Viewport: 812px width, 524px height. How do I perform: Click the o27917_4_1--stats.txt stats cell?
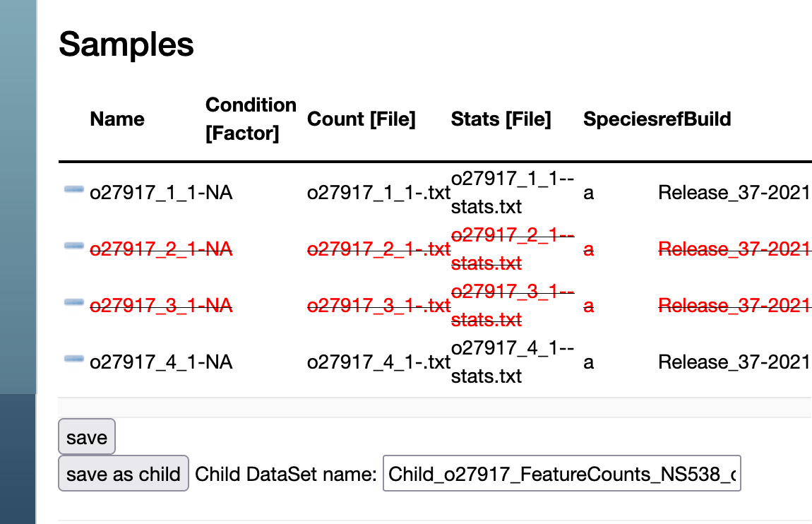click(513, 362)
